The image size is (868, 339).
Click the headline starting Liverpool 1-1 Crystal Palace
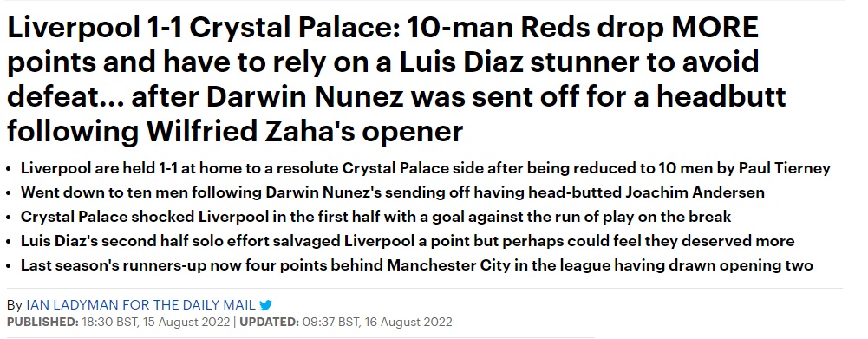tap(396, 78)
